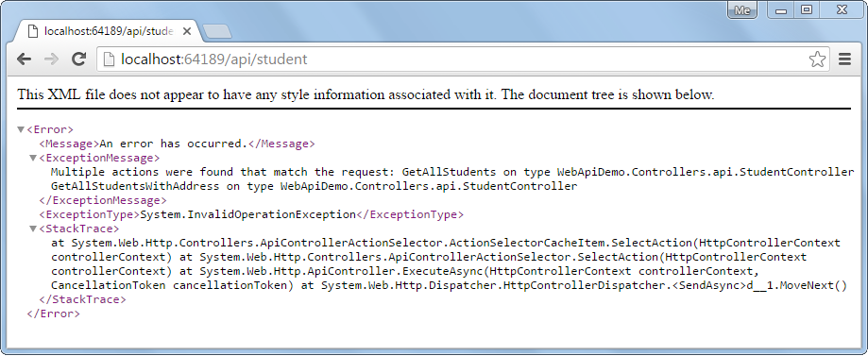Maximize the browser window

tap(808, 10)
